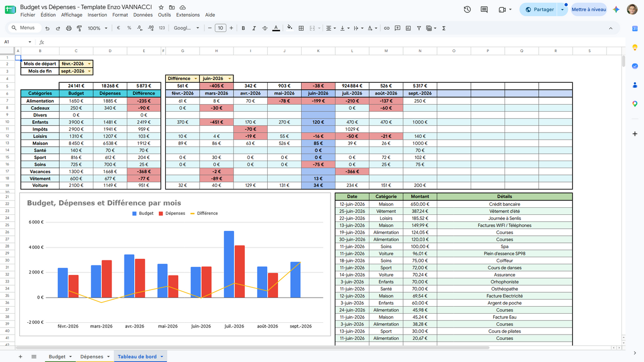This screenshot has width=644, height=362.
Task: Toggle italic formatting
Action: point(254,28)
